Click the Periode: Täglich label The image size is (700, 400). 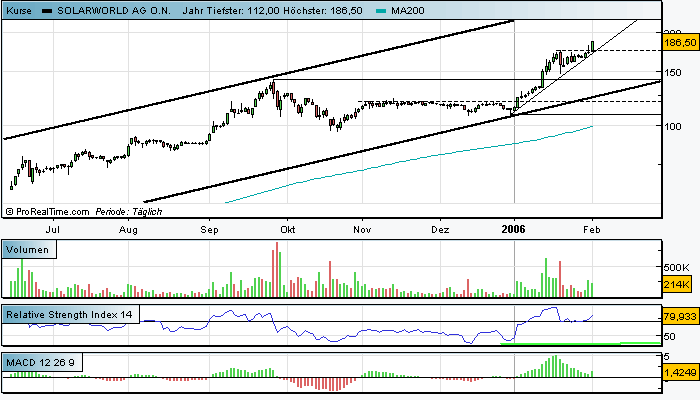(x=129, y=212)
